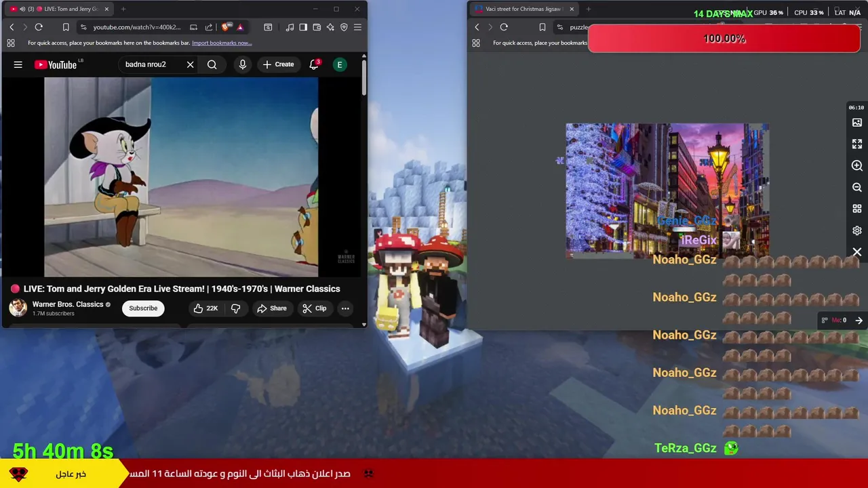The width and height of the screenshot is (868, 488).
Task: Close the Tom and Jerry tab
Action: pos(106,9)
